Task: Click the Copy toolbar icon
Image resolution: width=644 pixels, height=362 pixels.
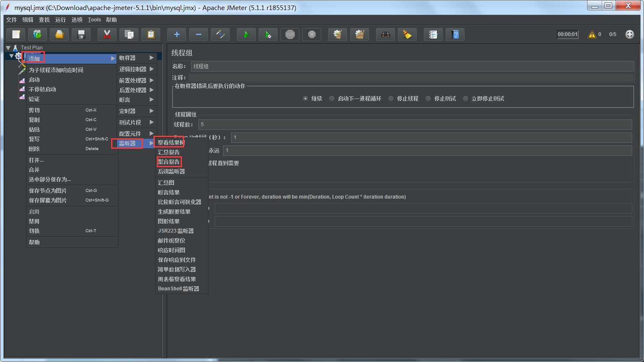Action: [x=129, y=34]
